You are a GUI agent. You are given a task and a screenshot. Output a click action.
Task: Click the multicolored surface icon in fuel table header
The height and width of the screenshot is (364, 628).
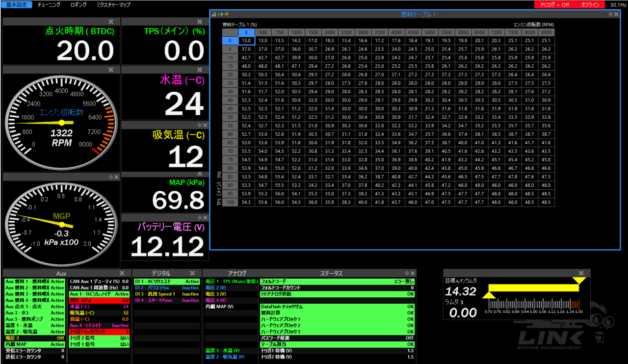click(227, 14)
